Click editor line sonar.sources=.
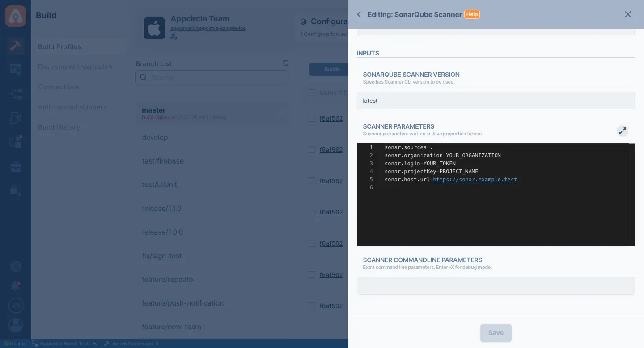 [x=409, y=147]
